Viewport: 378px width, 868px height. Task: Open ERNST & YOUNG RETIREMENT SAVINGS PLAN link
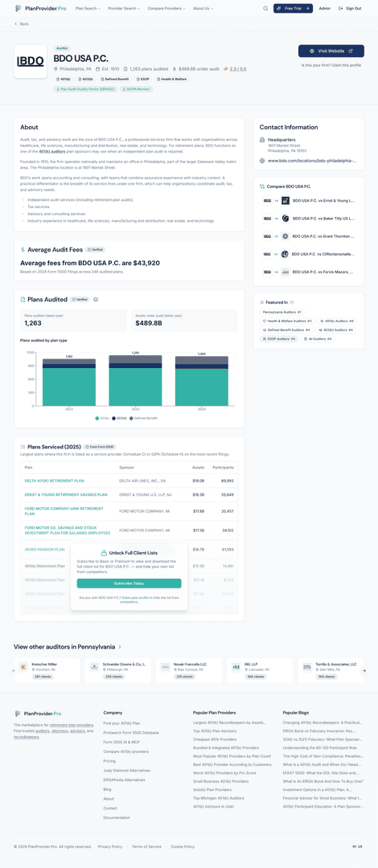pyautogui.click(x=66, y=494)
